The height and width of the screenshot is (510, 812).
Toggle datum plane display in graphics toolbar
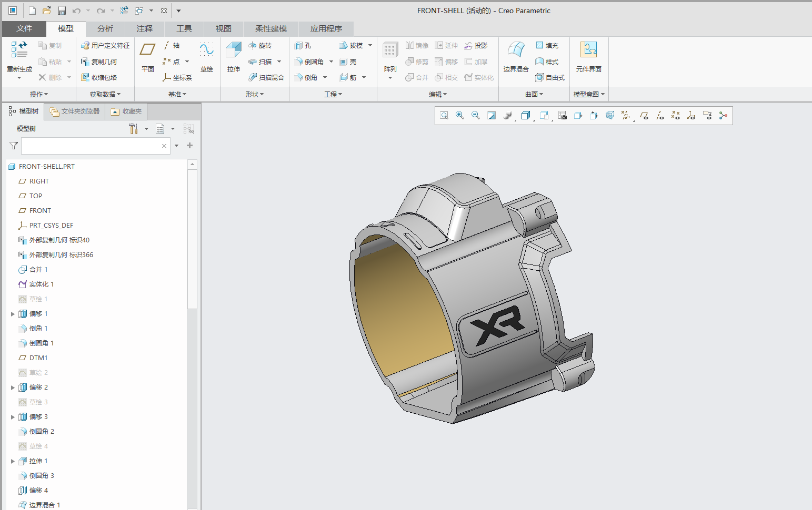pos(644,115)
